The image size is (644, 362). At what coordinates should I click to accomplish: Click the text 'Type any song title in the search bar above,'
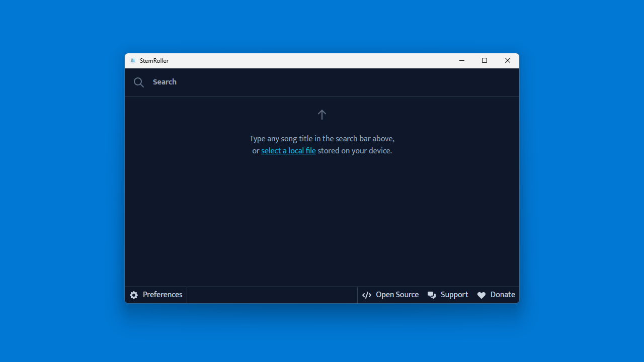coord(322,139)
